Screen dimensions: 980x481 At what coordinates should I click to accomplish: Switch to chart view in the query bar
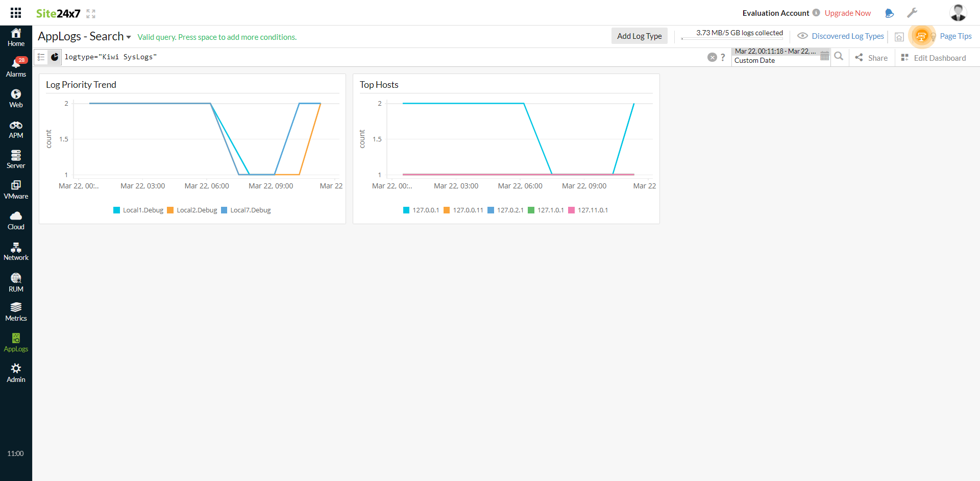pos(55,57)
